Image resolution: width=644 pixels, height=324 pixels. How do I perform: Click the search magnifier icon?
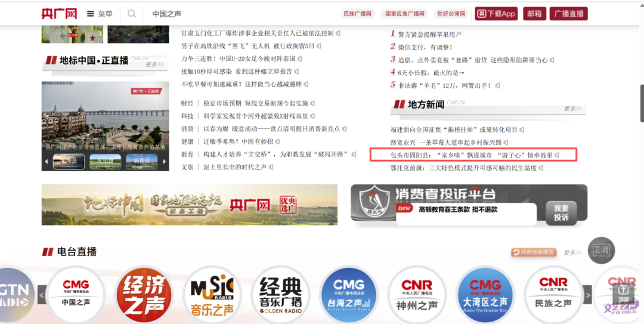pos(132,14)
